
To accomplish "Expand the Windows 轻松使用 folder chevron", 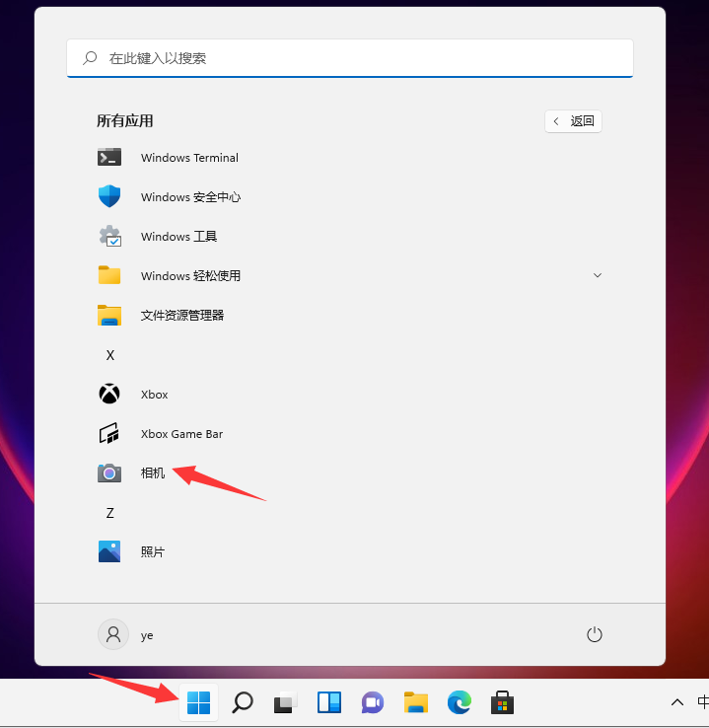I will (x=598, y=275).
